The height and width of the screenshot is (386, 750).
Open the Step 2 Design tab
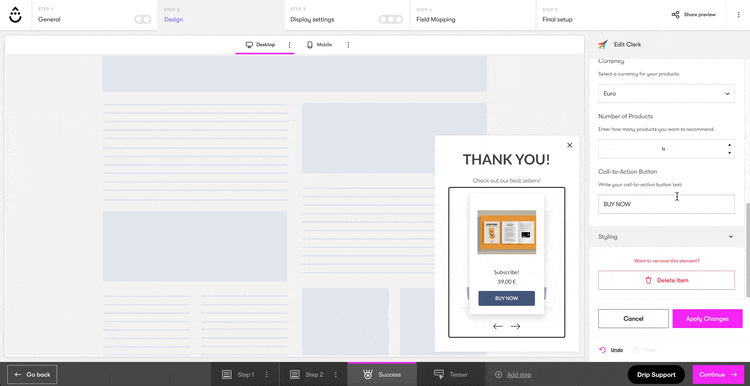tap(221, 15)
